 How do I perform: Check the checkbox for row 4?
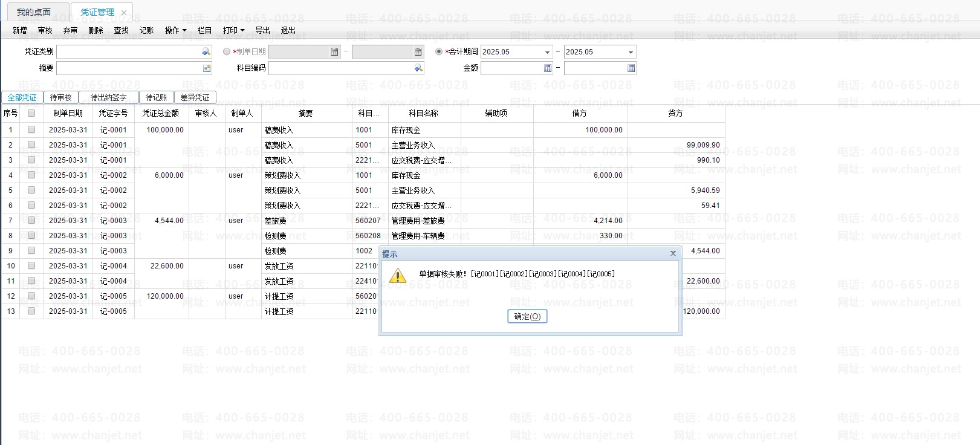31,175
